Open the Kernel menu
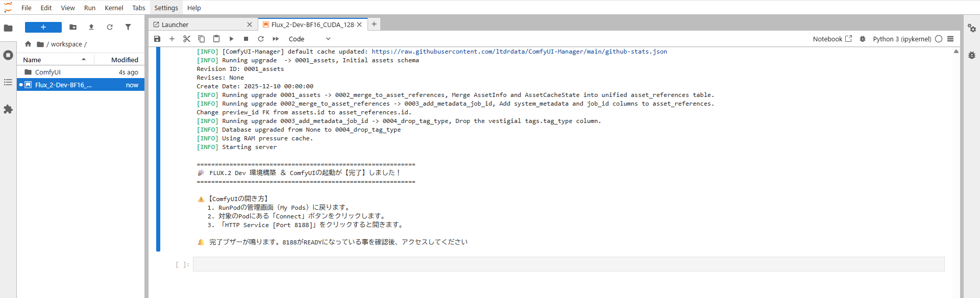Image resolution: width=980 pixels, height=298 pixels. point(114,8)
